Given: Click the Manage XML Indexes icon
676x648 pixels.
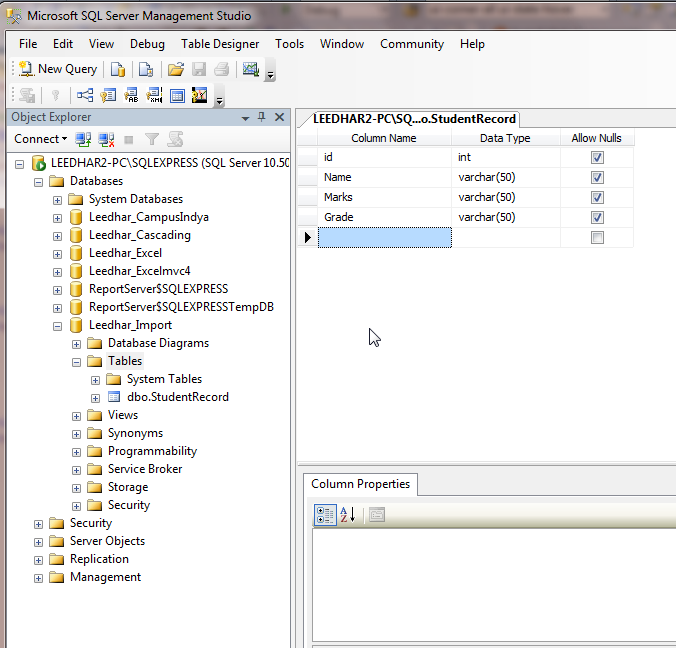Looking at the screenshot, I should click(154, 95).
